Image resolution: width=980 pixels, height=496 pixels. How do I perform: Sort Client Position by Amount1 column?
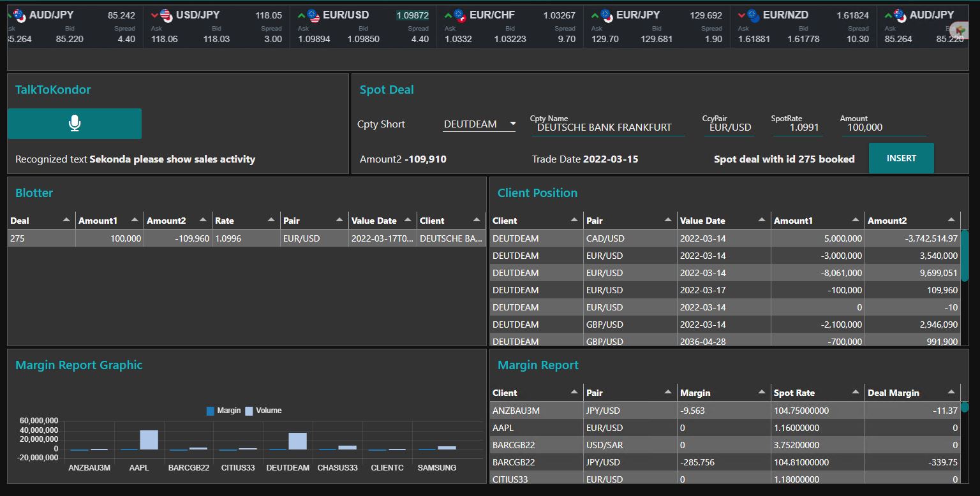[x=817, y=221]
